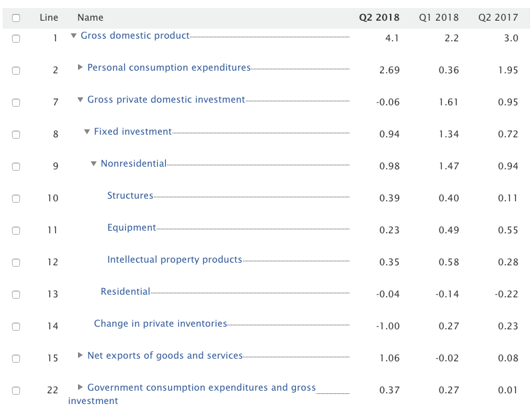Expand Net exports of goods and services

(x=81, y=355)
